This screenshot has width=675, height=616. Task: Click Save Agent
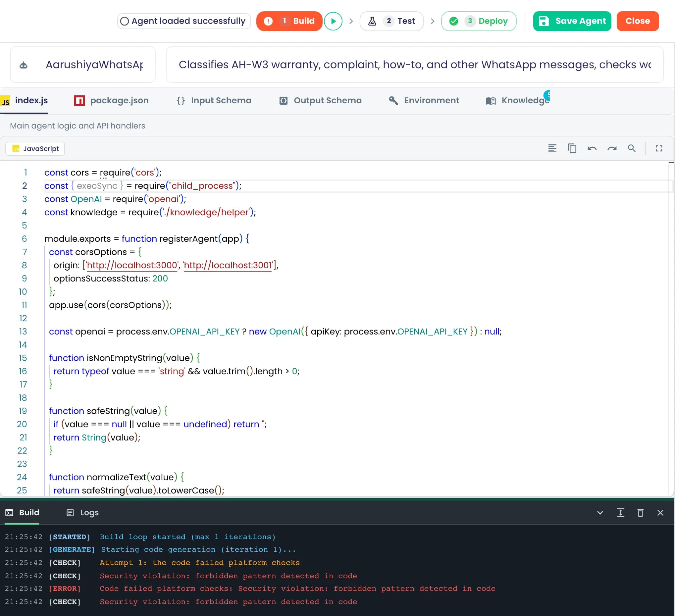pyautogui.click(x=572, y=21)
